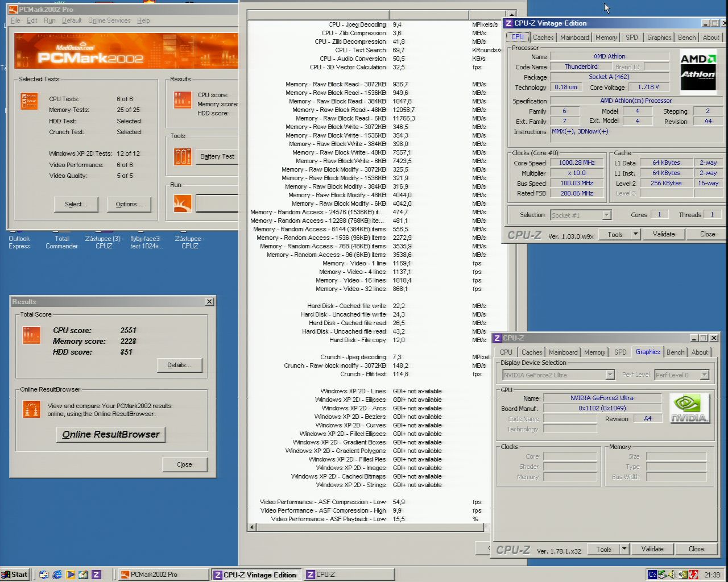The image size is (728, 582).
Task: Click the Online ResultBrowser button
Action: tap(111, 434)
